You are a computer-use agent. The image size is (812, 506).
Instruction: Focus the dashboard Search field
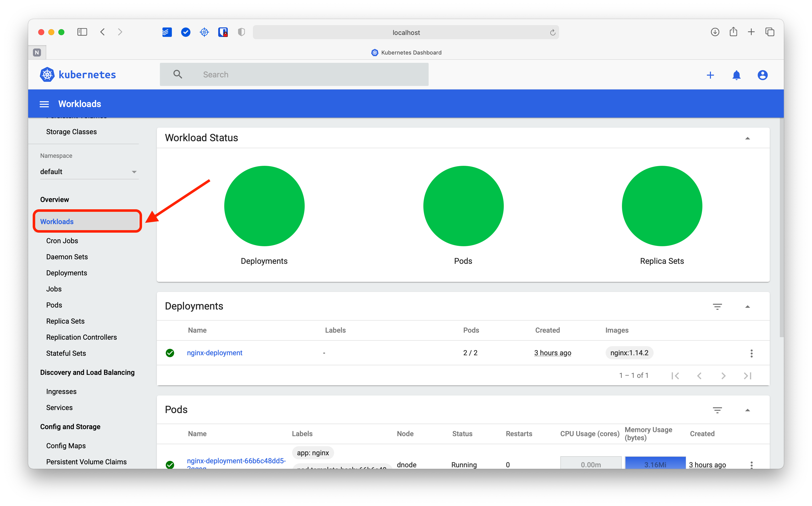point(294,74)
